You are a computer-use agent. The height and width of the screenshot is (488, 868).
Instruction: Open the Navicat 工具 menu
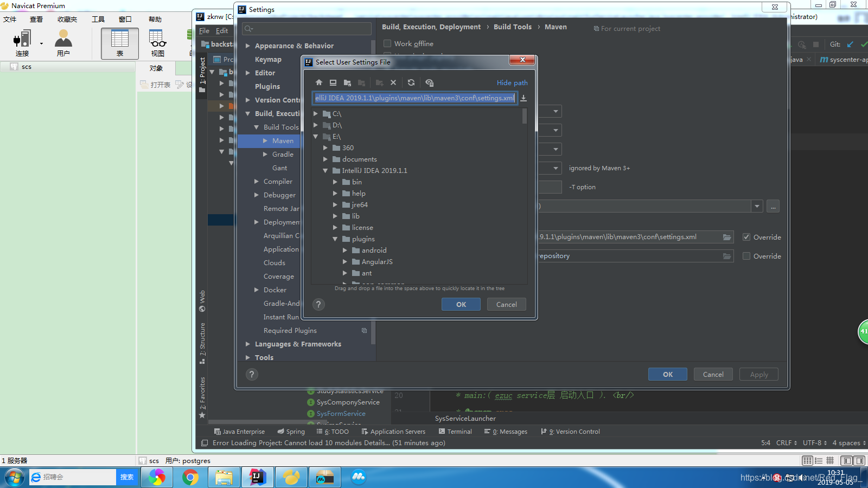click(x=98, y=19)
